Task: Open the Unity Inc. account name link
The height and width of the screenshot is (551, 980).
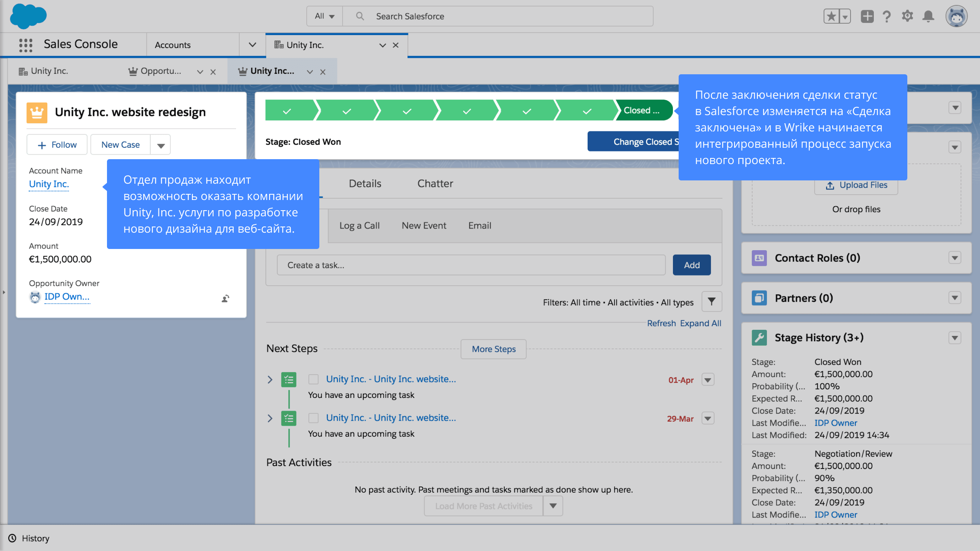Action: coord(49,184)
